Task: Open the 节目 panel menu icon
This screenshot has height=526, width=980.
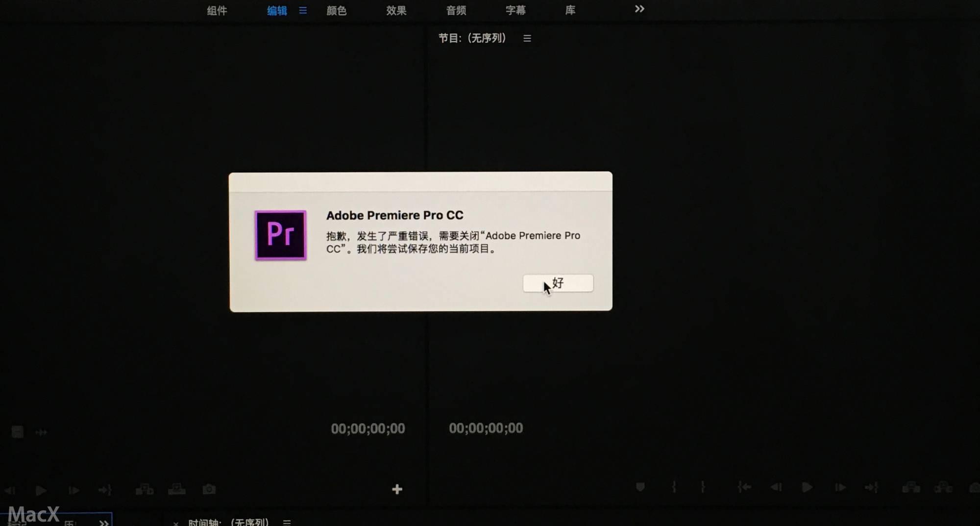Action: (x=527, y=38)
